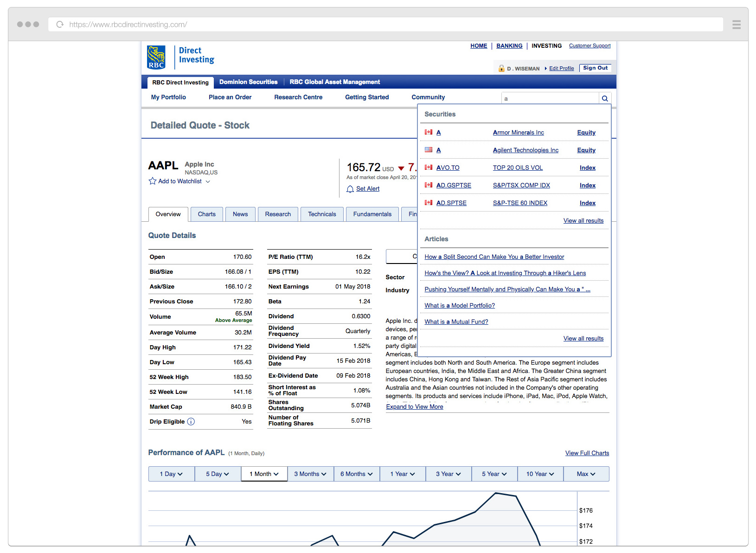Image resolution: width=756 pixels, height=553 pixels.
Task: Open the 1 Day range dropdown
Action: tap(171, 474)
